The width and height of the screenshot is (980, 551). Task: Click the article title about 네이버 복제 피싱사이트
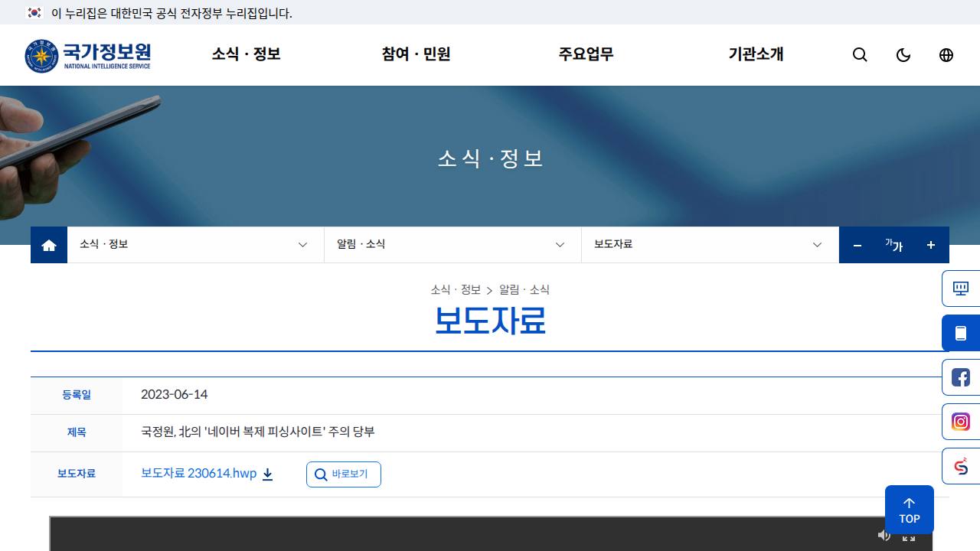coord(258,432)
